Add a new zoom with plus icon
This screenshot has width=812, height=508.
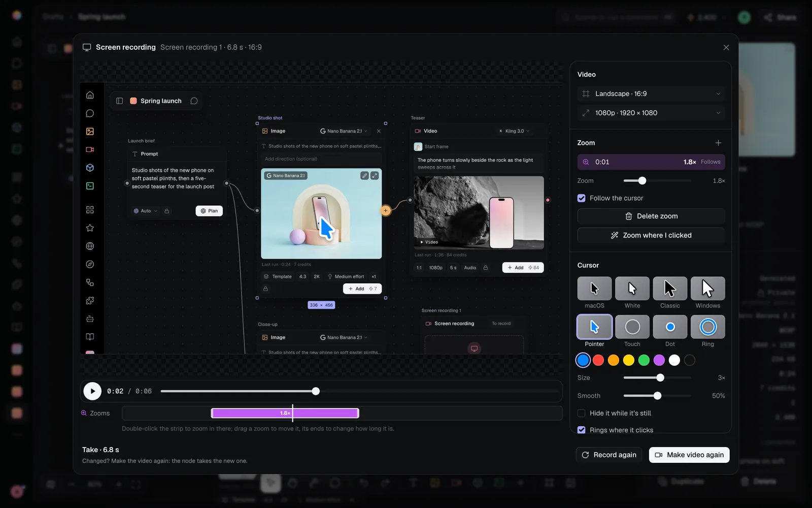[718, 143]
